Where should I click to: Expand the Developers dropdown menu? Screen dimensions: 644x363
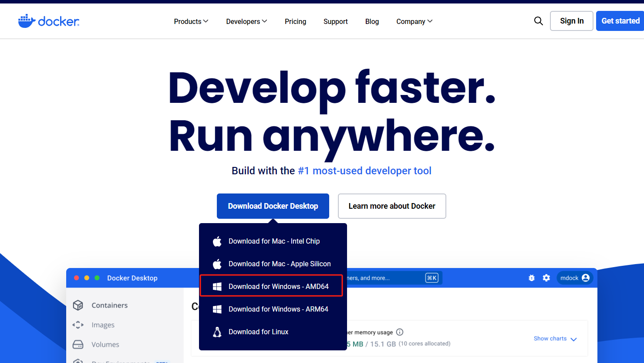click(x=246, y=21)
